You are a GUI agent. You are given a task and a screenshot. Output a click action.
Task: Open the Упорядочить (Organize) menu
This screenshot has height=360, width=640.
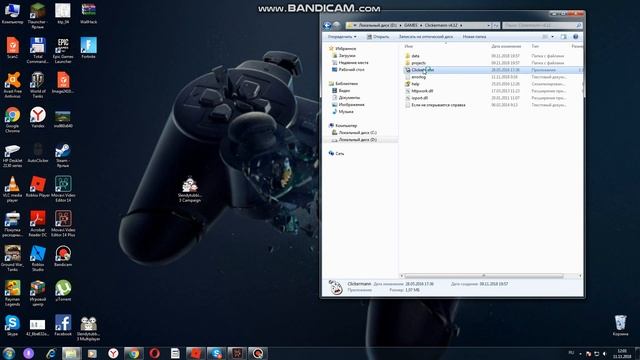tap(342, 37)
